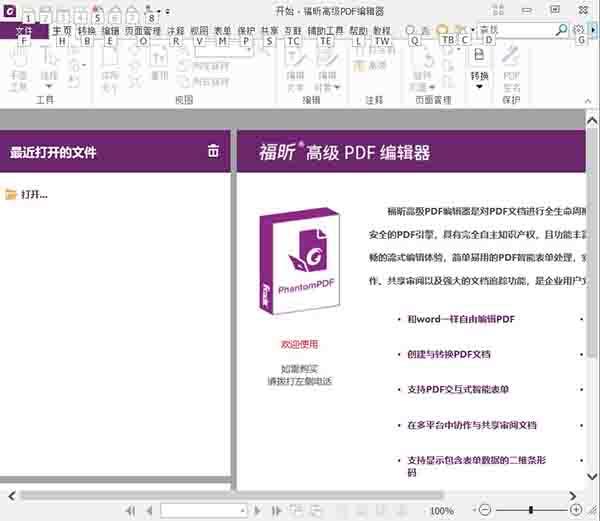Go to first page navigation icon

pyautogui.click(x=130, y=510)
